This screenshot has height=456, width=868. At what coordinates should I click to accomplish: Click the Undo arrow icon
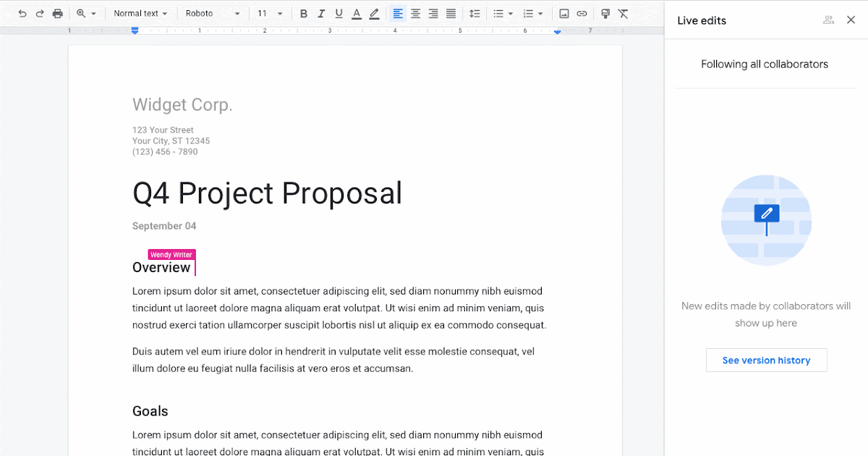[22, 14]
